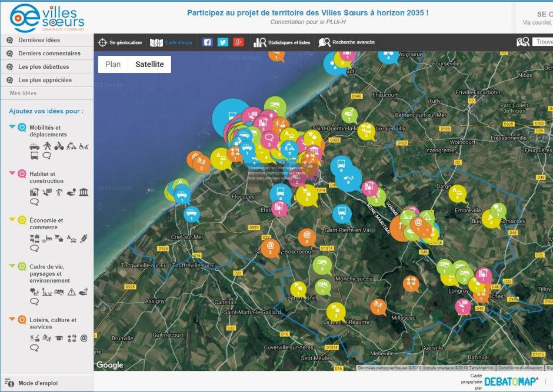Click Se géolocaliser button
Viewport: 553px width, 392px height.
coord(120,42)
